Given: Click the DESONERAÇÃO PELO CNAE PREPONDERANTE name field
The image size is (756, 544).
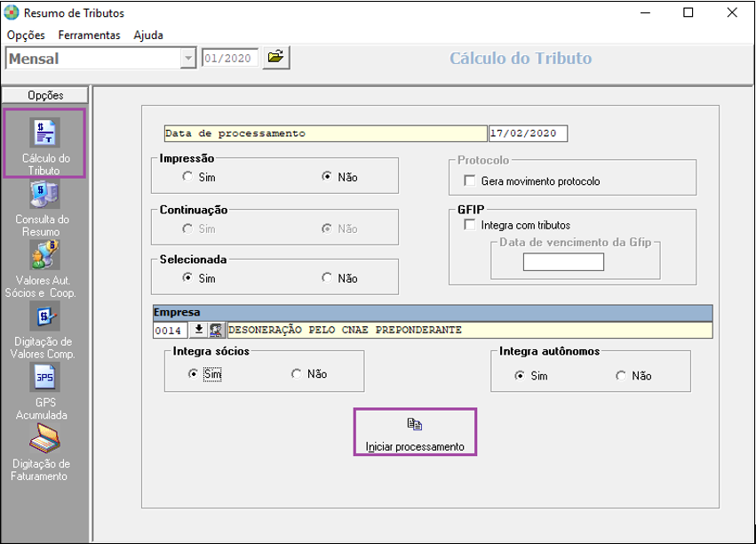Looking at the screenshot, I should pos(470,331).
